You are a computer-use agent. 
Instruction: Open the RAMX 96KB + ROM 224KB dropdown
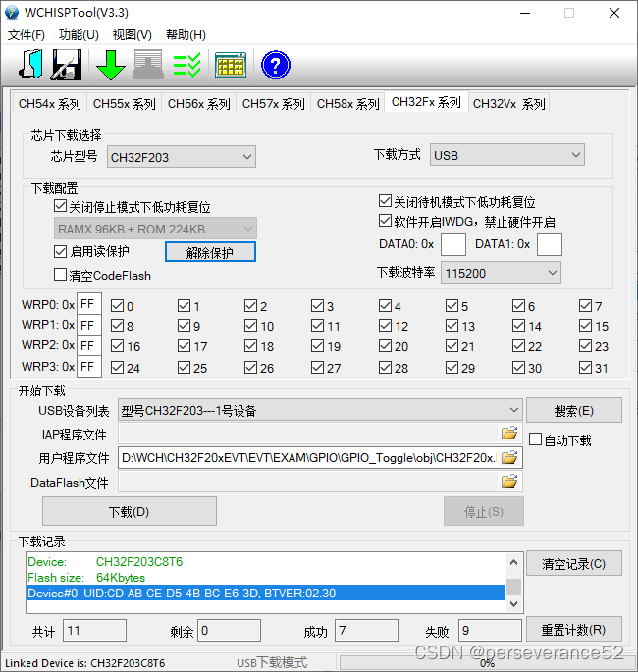155,229
